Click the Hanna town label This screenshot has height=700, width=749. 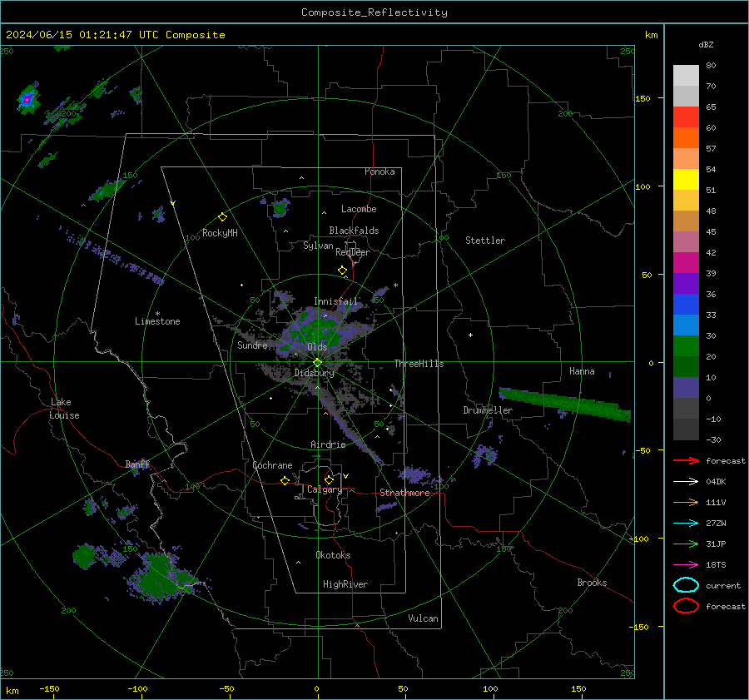coord(582,371)
